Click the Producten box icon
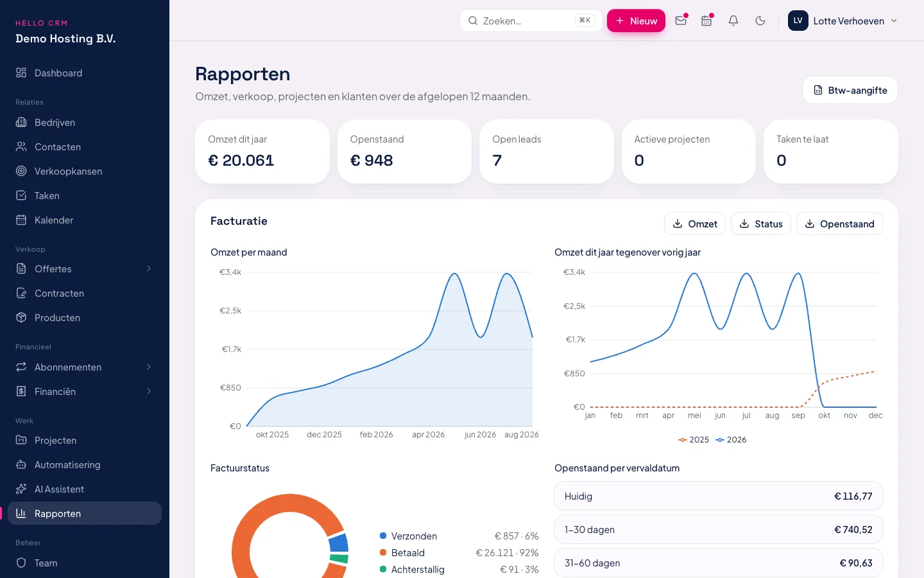 (21, 317)
